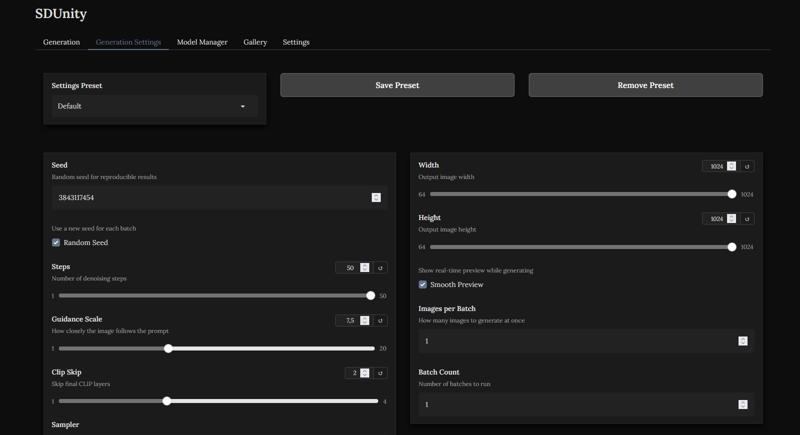
Task: Click the Guidance Scale slider handle
Action: tap(168, 348)
